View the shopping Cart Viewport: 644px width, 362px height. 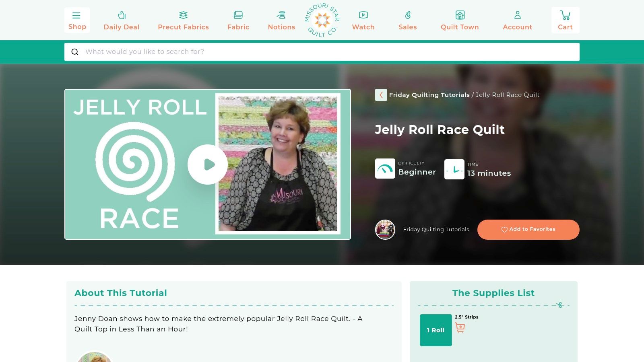[565, 20]
